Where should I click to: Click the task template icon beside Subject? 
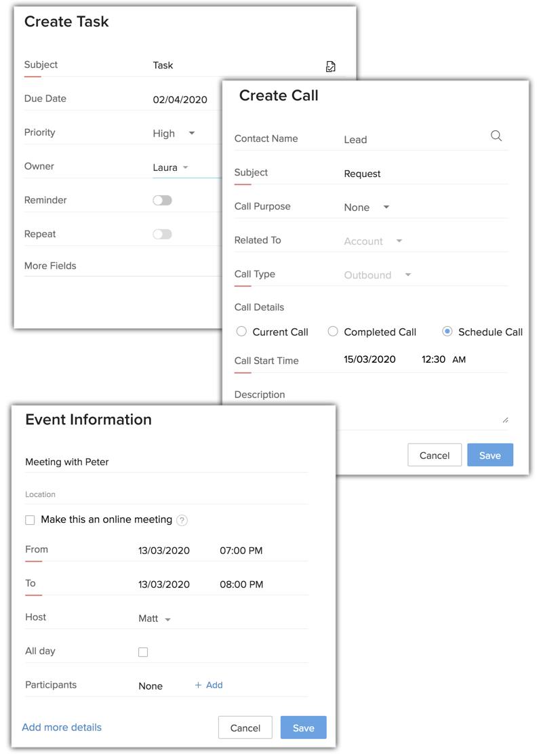[330, 66]
